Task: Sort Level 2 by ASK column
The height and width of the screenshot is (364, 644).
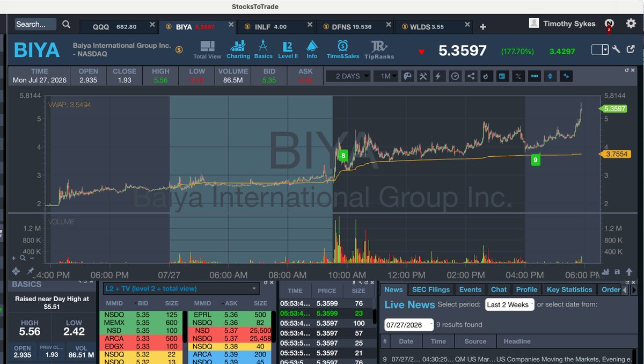Action: (x=231, y=303)
